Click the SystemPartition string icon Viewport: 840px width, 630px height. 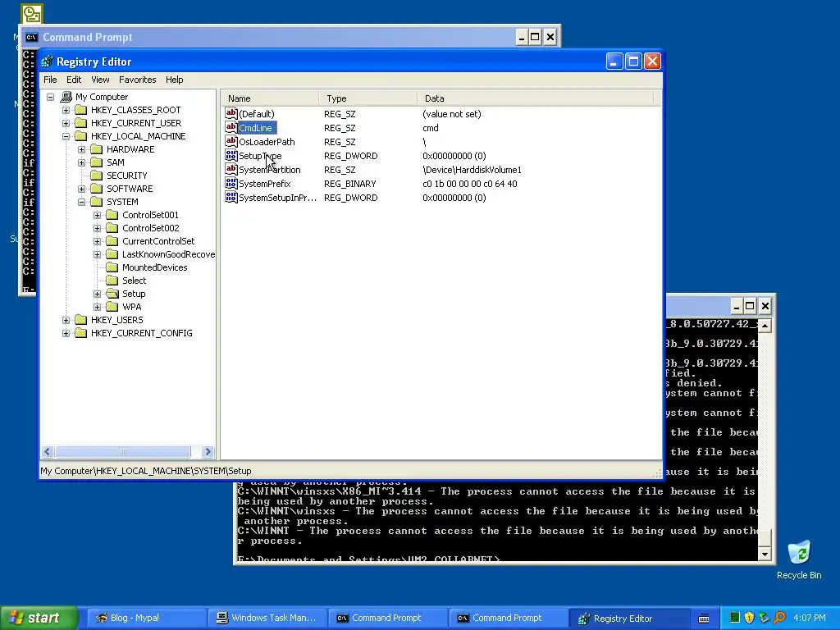tap(231, 169)
